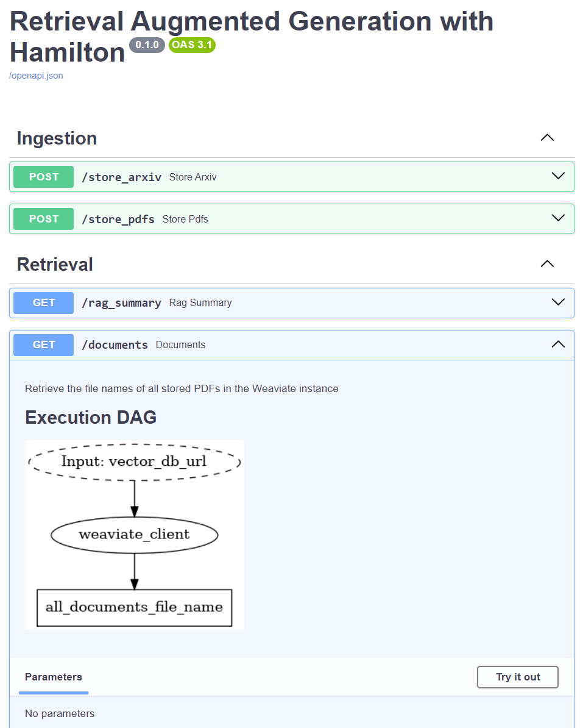Click the weaviate_client node in the DAG
The height and width of the screenshot is (728, 583).
click(134, 535)
